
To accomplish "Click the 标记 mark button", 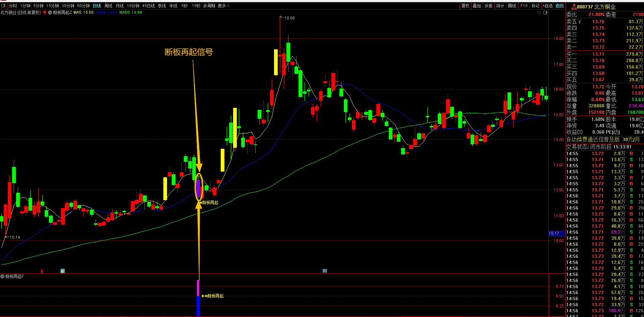I will (535, 6).
